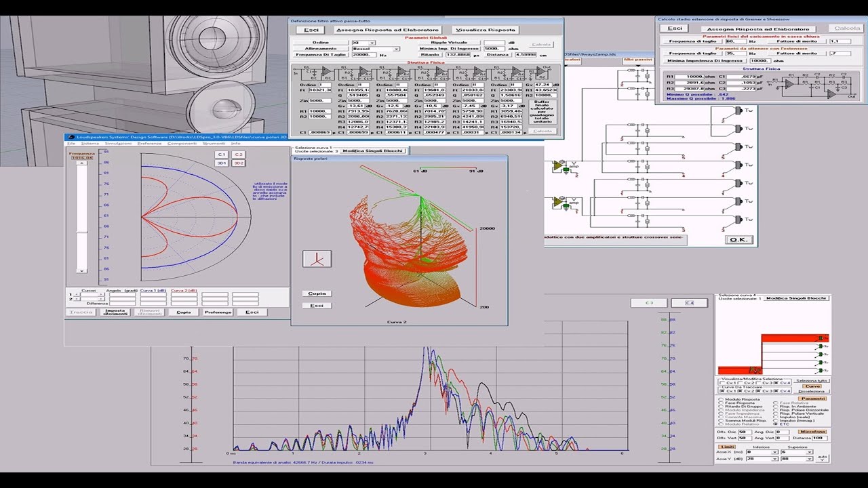Click the Frequenza Di Taglio value field showing 20000
The image size is (868, 488).
pos(366,55)
